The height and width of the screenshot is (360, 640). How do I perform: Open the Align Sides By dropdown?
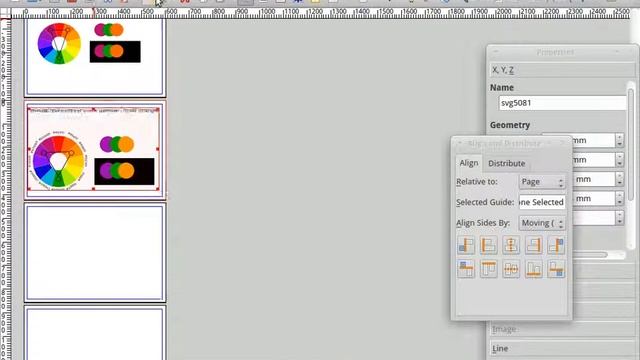542,223
